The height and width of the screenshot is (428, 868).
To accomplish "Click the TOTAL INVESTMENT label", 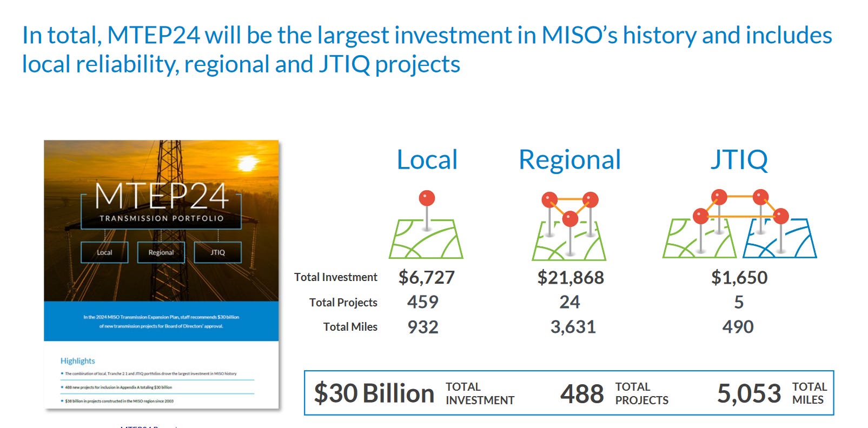I will 480,393.
